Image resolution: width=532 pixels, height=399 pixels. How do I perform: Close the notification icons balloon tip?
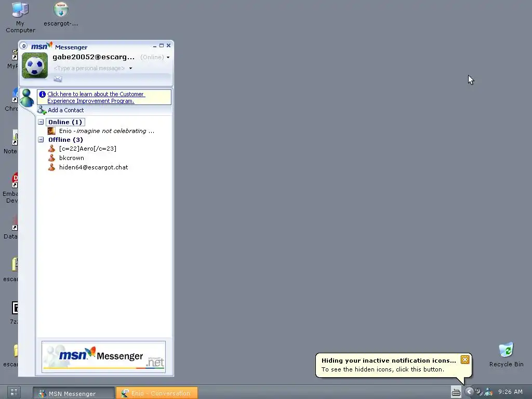[x=465, y=360]
